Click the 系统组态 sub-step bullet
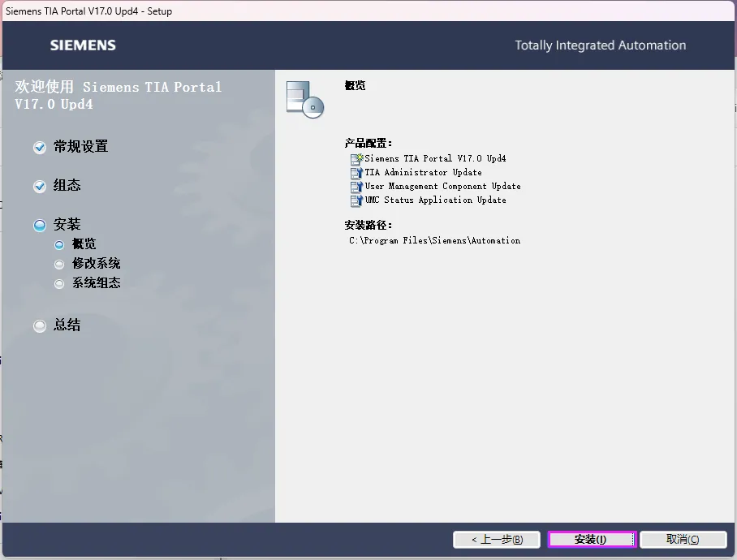This screenshot has height=560, width=737. (59, 284)
